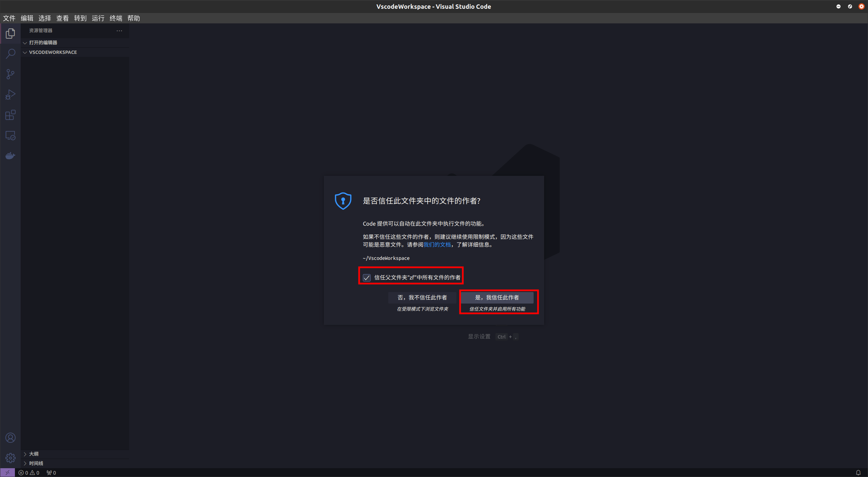Open the Extensions view
The height and width of the screenshot is (477, 868).
(x=11, y=115)
